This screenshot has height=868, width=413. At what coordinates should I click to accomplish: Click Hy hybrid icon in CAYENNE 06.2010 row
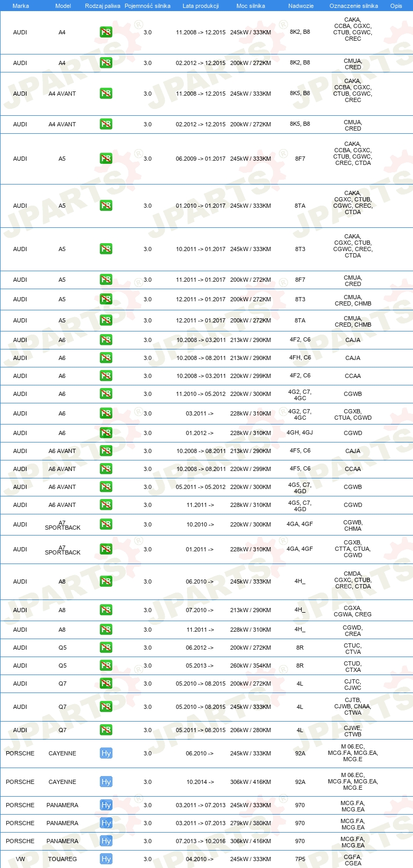pos(106,753)
